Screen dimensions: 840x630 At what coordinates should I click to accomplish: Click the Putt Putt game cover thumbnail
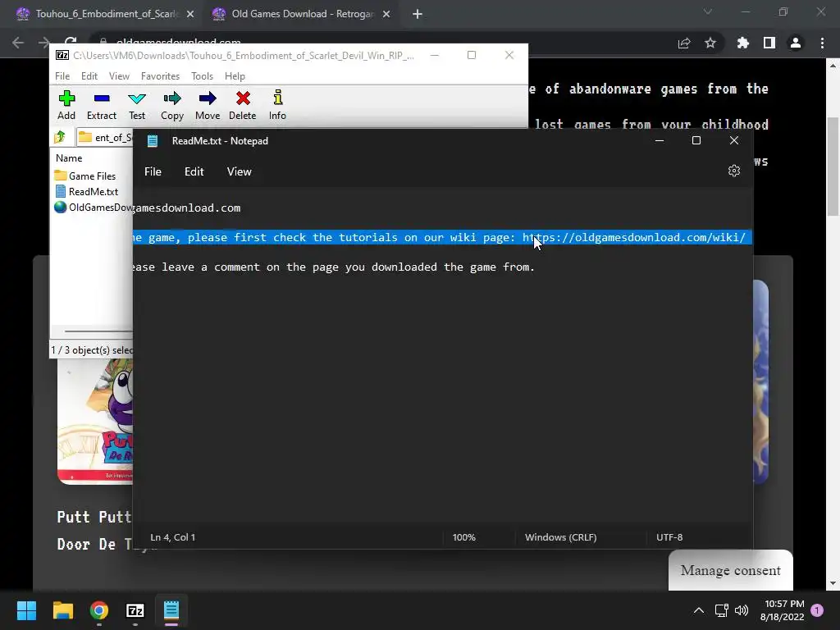tap(95, 421)
